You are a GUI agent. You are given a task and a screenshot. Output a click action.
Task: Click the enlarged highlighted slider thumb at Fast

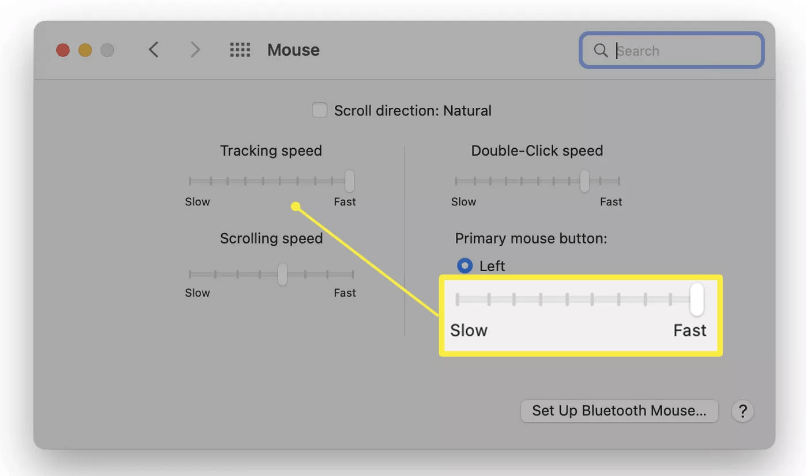(697, 299)
